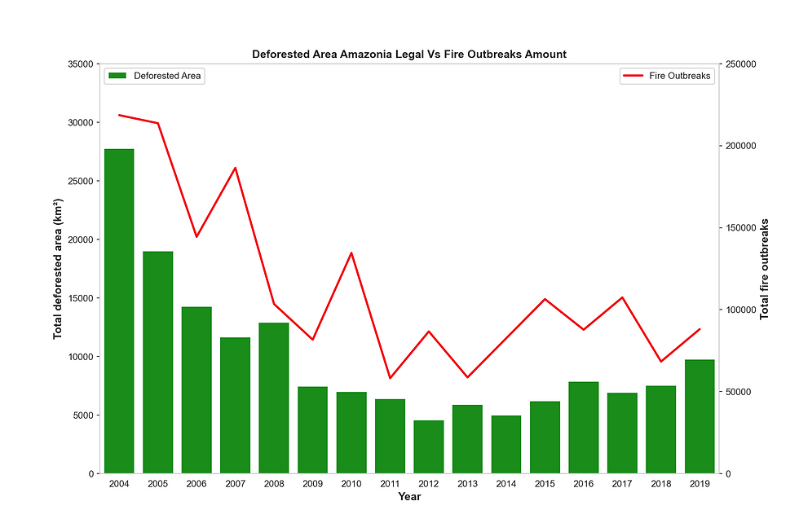799x532 pixels.
Task: Click the left axis tick '15000'
Action: pyautogui.click(x=81, y=298)
